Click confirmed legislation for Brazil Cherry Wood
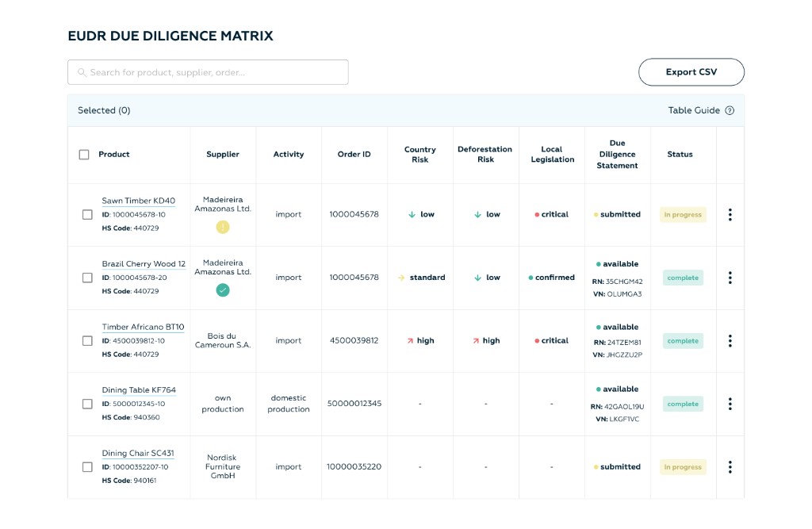 click(x=552, y=278)
